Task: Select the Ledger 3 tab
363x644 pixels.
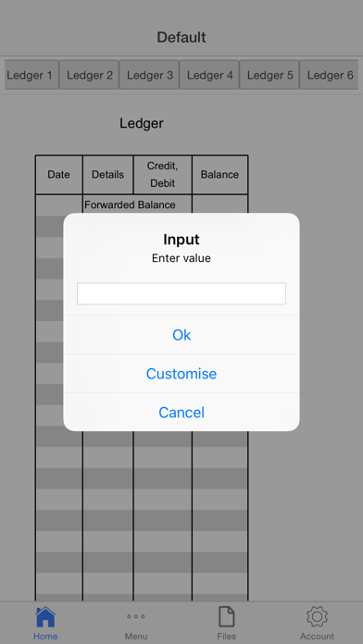Action: tap(149, 75)
